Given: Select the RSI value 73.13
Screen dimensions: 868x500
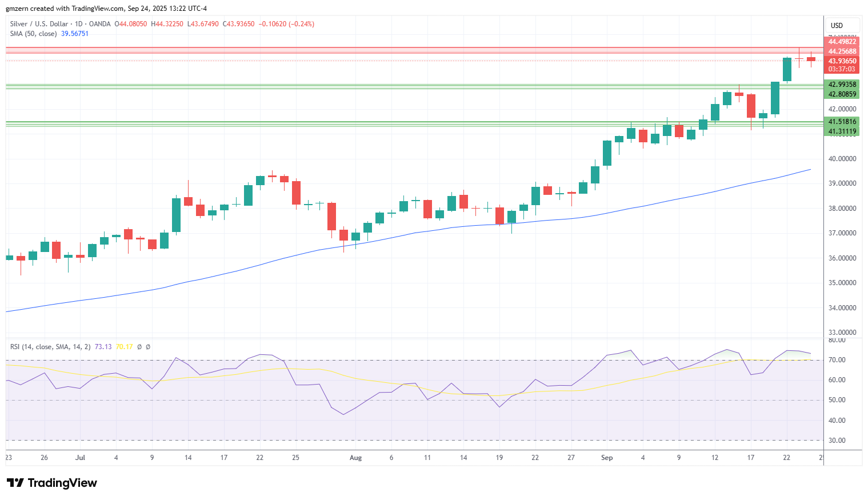Looking at the screenshot, I should point(103,347).
